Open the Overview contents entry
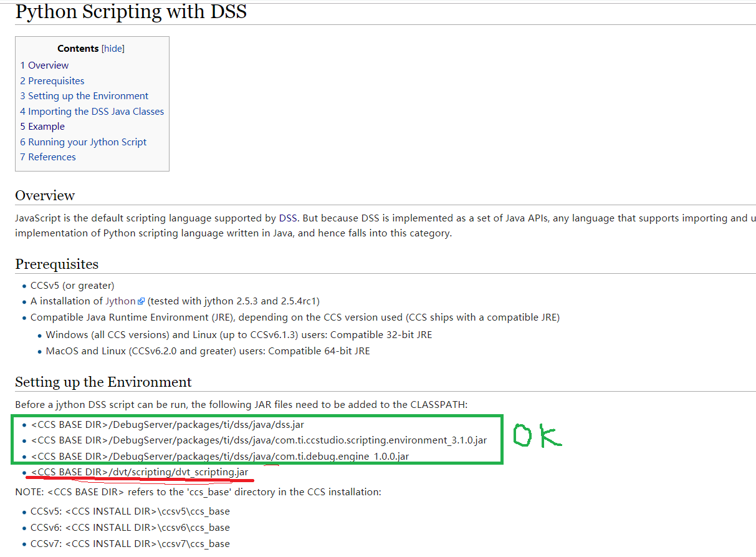This screenshot has height=557, width=756. click(x=44, y=65)
